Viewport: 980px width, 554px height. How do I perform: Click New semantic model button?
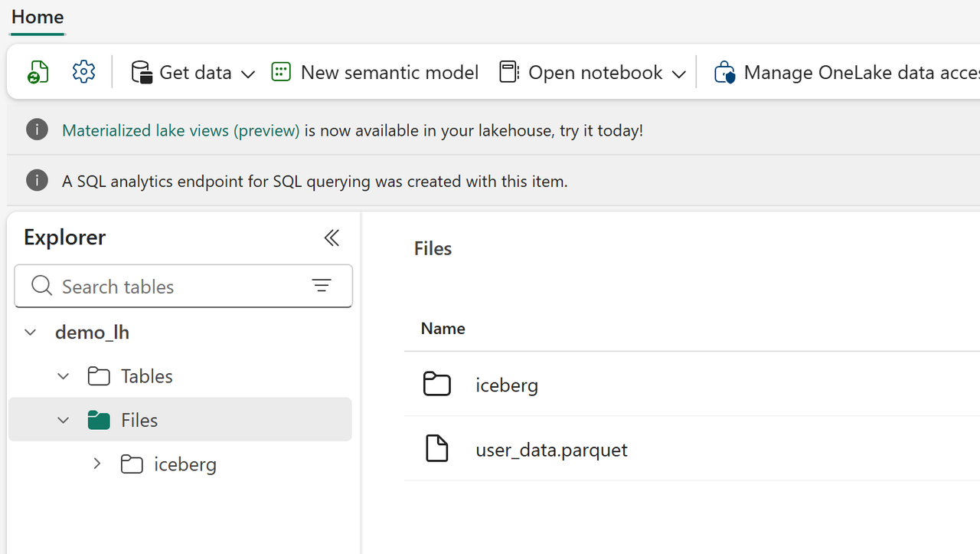tap(375, 72)
